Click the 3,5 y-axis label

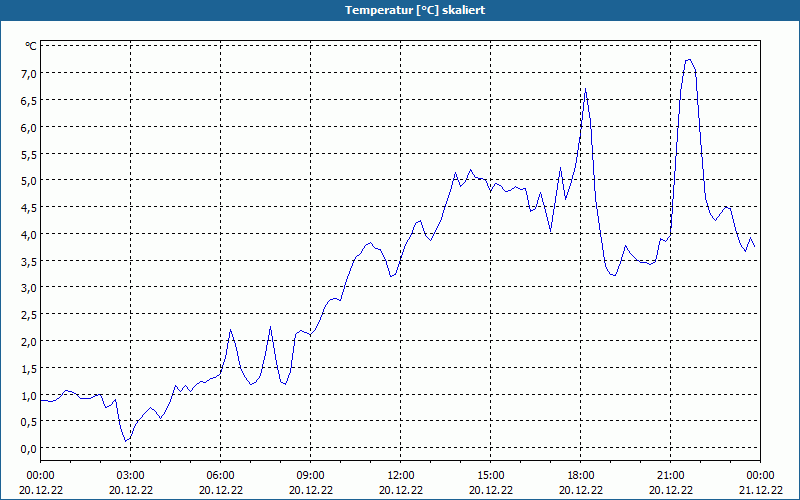tap(29, 261)
